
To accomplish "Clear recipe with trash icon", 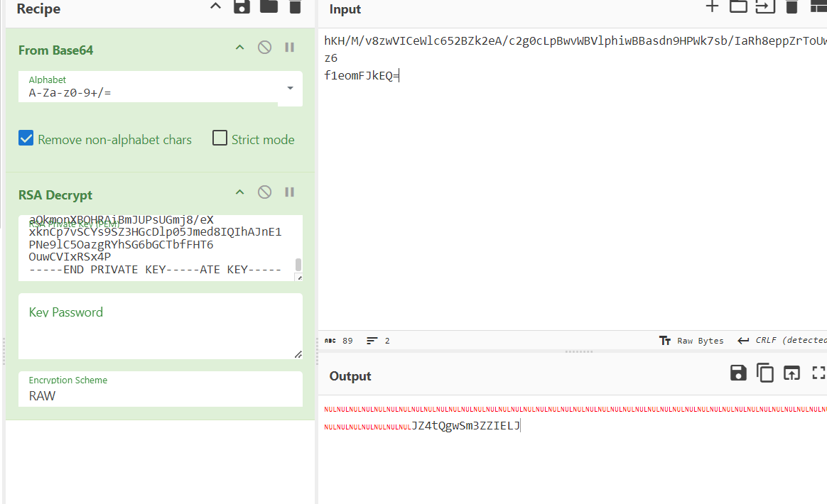I will pyautogui.click(x=296, y=6).
